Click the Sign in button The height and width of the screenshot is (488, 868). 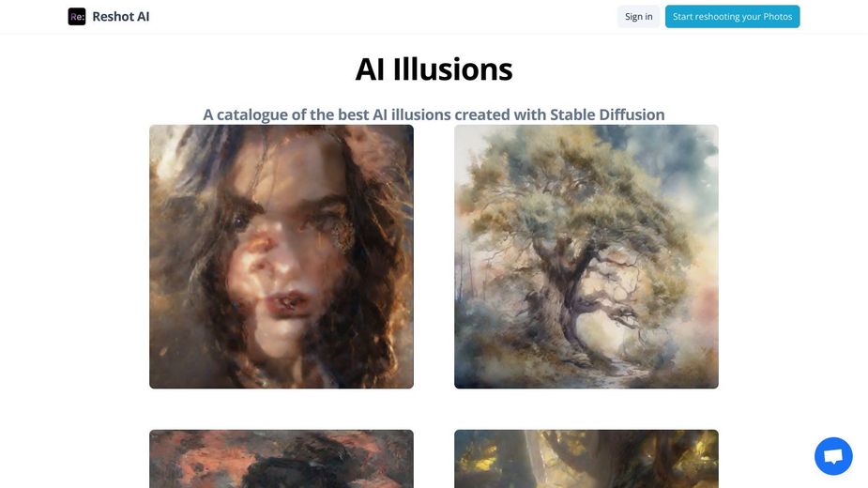[x=638, y=17]
